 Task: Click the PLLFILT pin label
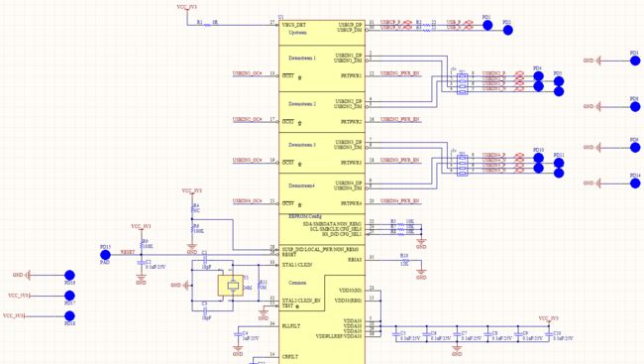tap(291, 326)
